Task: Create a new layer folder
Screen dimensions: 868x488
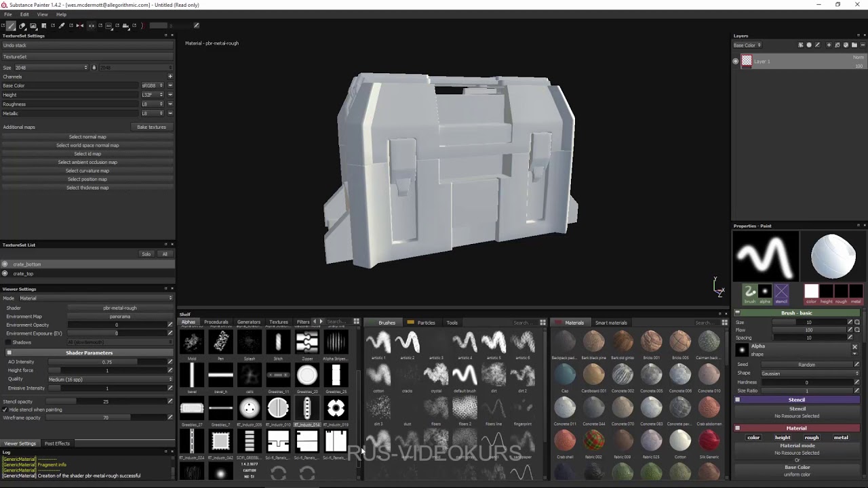Action: [x=854, y=45]
